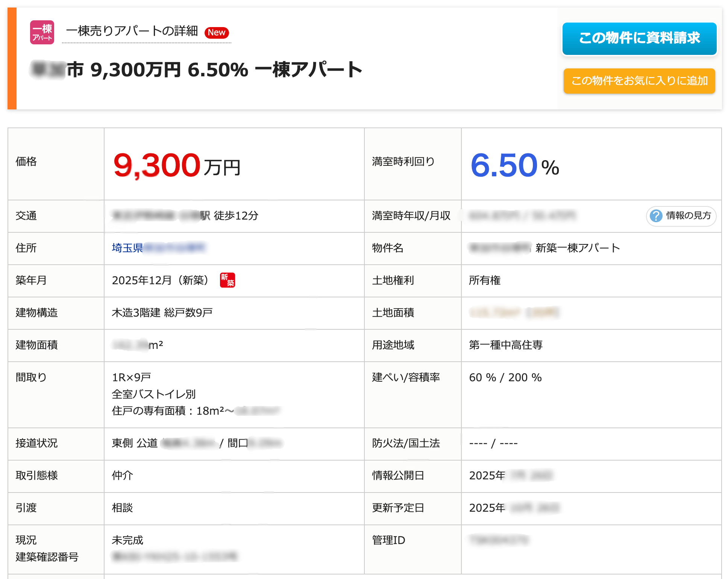Click the 間取り label cell

click(x=56, y=395)
